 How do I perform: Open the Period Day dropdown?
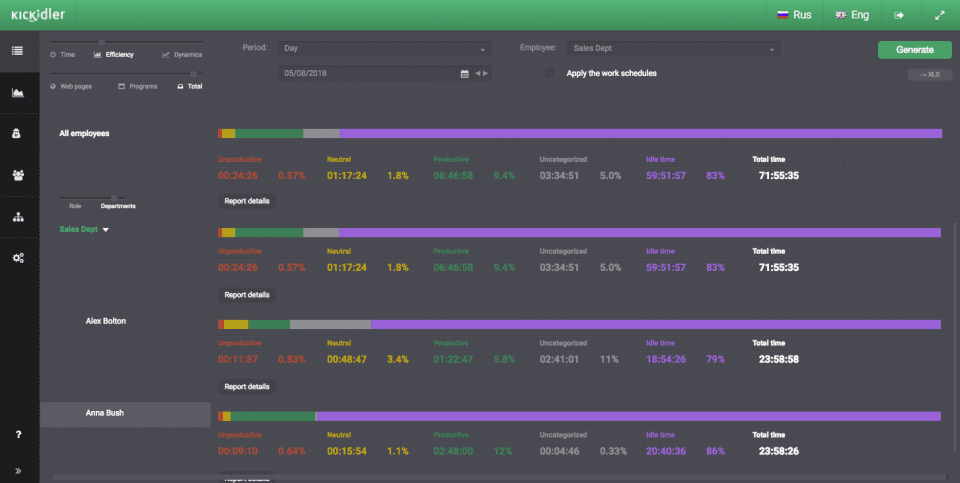point(384,48)
